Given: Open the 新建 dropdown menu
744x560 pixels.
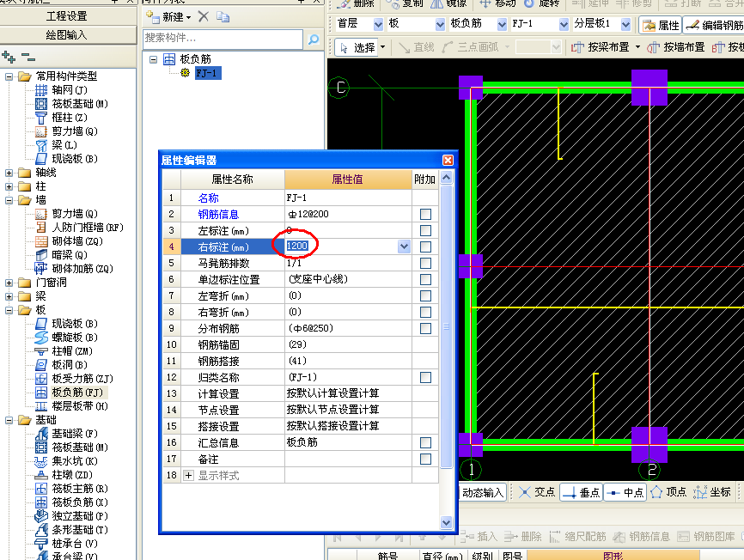Looking at the screenshot, I should coord(189,17).
